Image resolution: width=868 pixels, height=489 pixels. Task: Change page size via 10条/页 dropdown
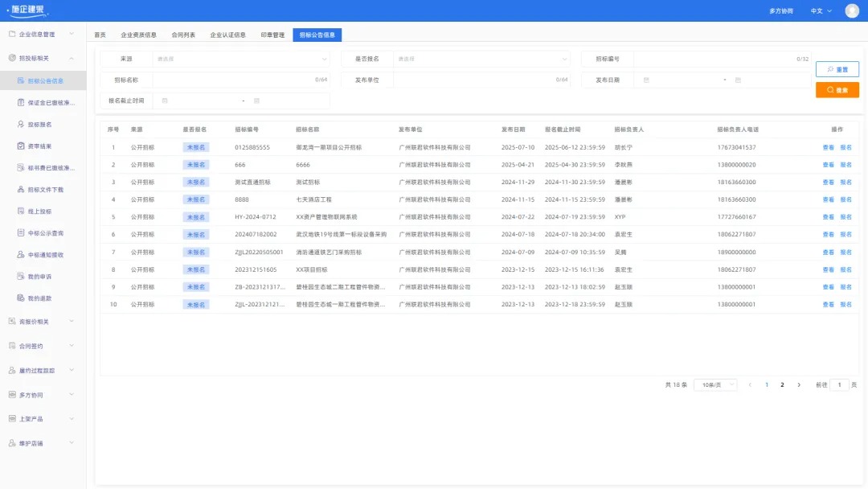714,384
